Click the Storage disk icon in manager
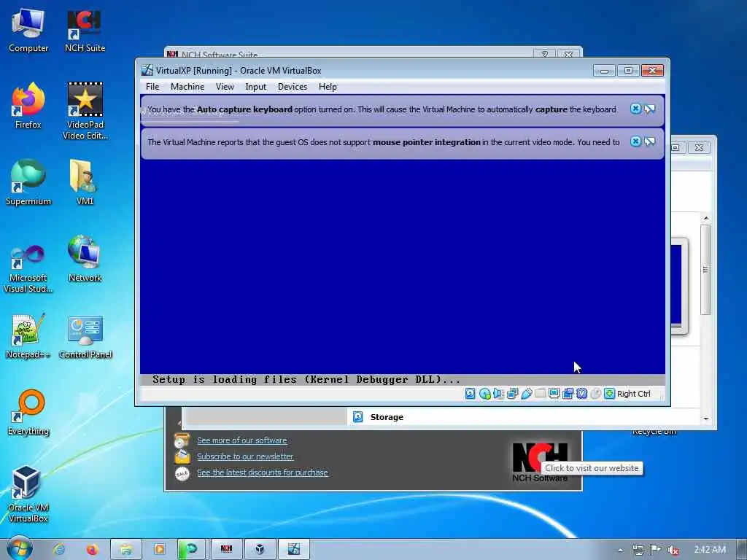747x560 pixels. [357, 417]
